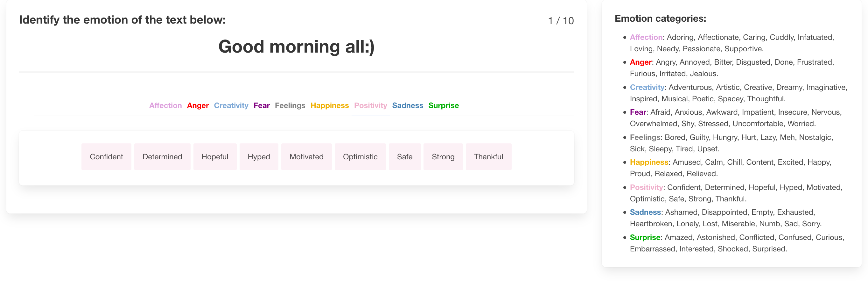Viewport: 868px width, 304px height.
Task: Open the Feelings category tab
Action: [290, 105]
